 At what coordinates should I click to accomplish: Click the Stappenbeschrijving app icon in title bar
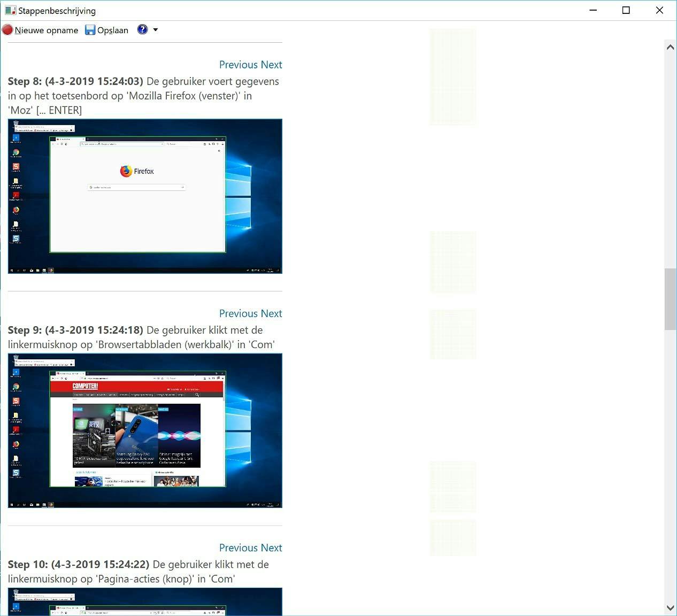[x=10, y=10]
